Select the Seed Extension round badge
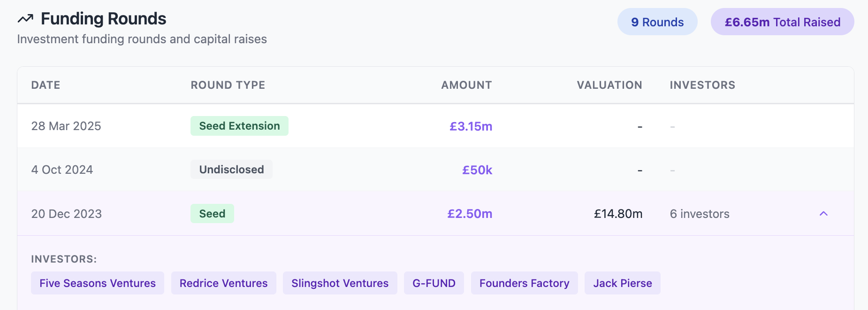 239,126
